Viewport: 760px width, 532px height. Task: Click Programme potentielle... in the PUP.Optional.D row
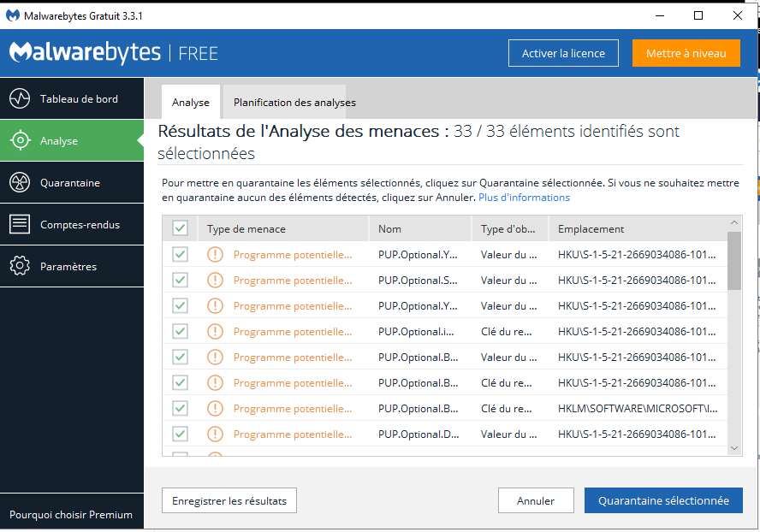[x=293, y=434]
